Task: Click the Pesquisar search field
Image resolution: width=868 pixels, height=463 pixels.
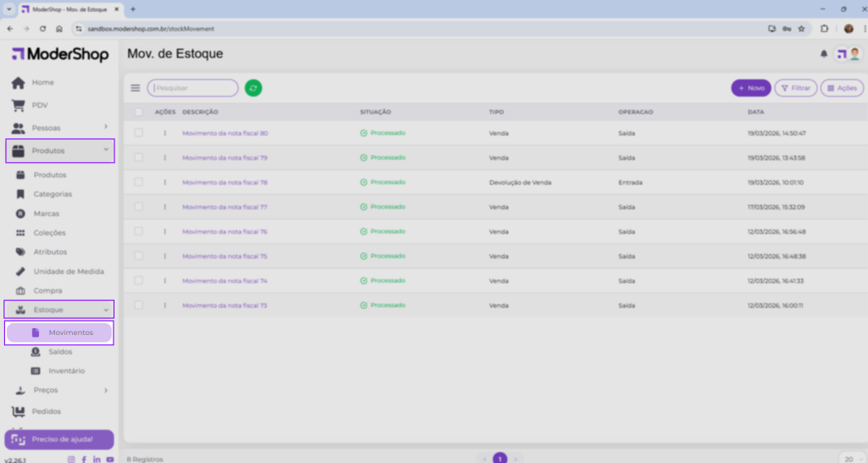Action: click(193, 88)
